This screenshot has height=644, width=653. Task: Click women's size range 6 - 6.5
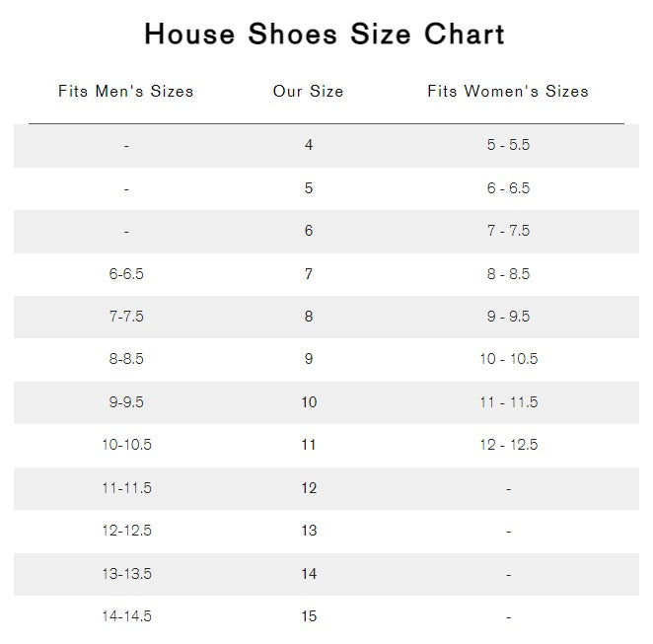point(508,188)
